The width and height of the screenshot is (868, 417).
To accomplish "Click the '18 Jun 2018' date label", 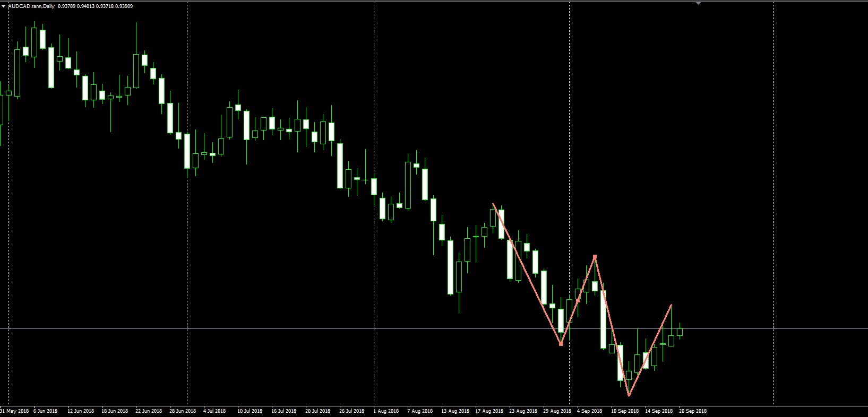I will click(x=115, y=411).
